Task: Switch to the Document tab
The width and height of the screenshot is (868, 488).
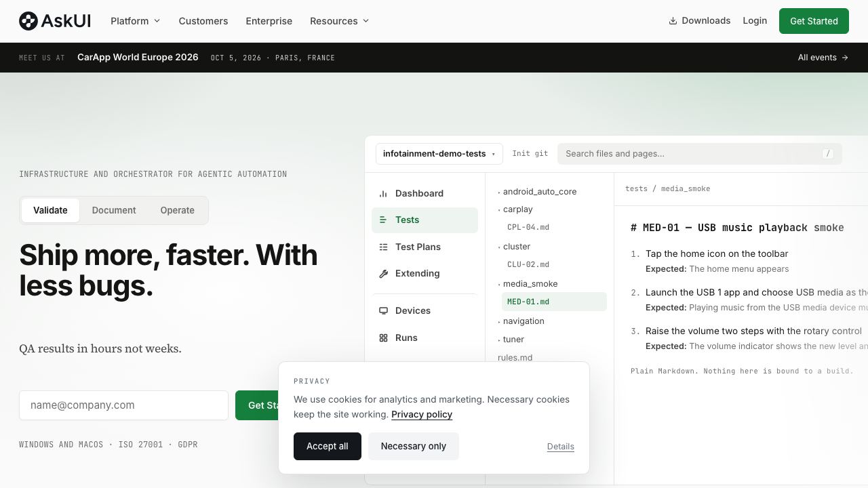Action: point(114,210)
